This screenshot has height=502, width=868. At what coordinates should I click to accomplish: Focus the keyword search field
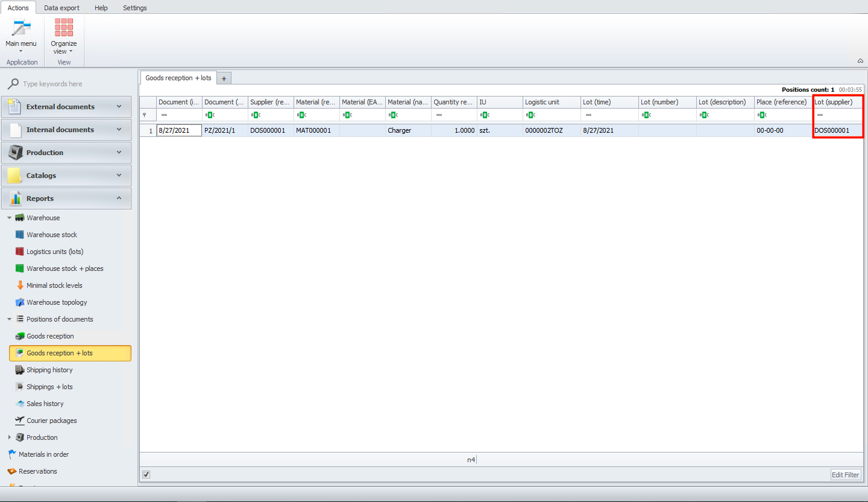72,84
